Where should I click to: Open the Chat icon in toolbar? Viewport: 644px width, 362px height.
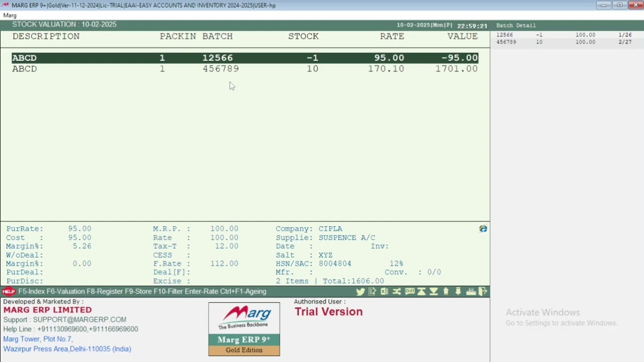pyautogui.click(x=410, y=292)
